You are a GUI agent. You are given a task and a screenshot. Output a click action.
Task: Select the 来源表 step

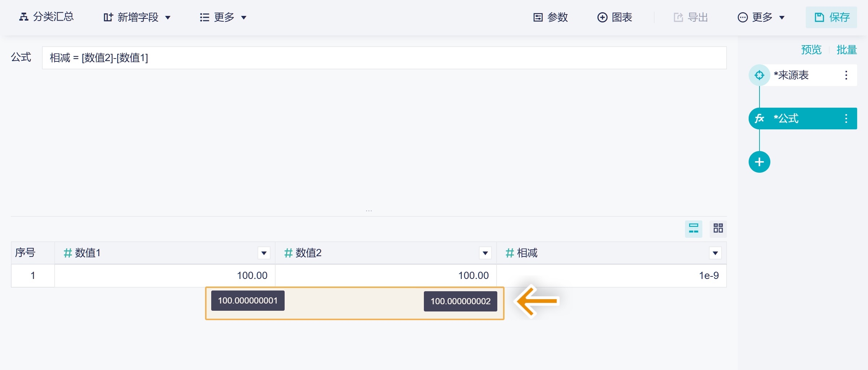tap(803, 75)
